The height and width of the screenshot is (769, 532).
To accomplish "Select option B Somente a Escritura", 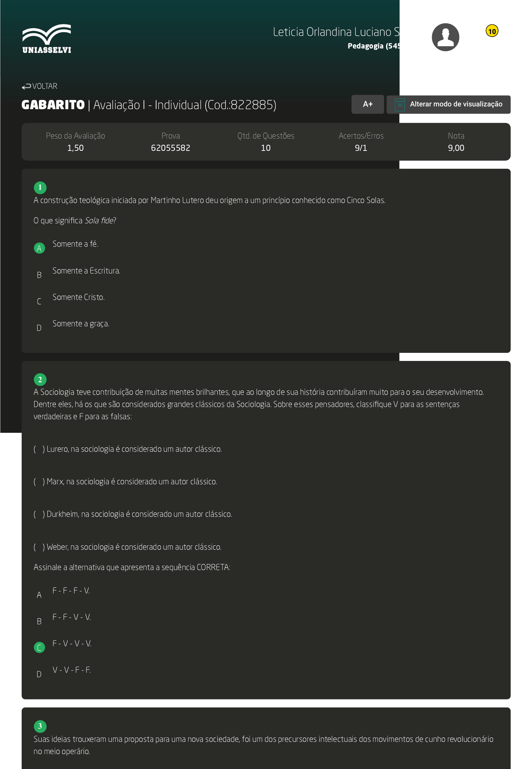I will (39, 275).
